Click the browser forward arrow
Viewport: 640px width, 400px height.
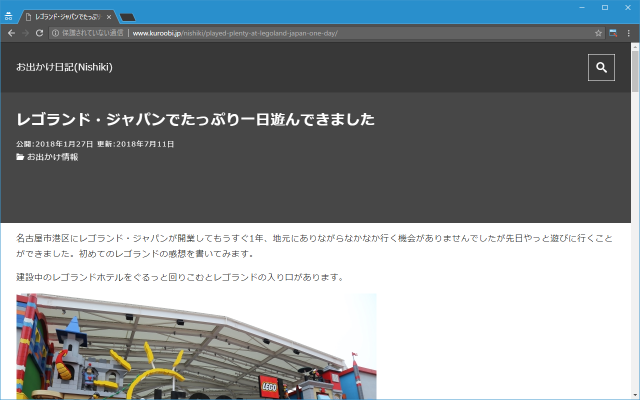25,33
